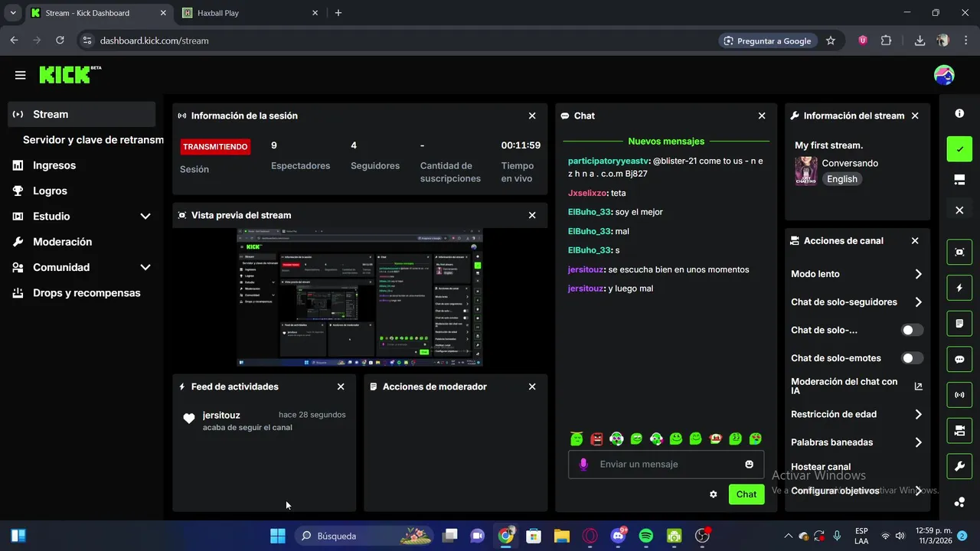Click the purple microphone icon in chat input
Image resolution: width=980 pixels, height=551 pixels.
pos(583,464)
